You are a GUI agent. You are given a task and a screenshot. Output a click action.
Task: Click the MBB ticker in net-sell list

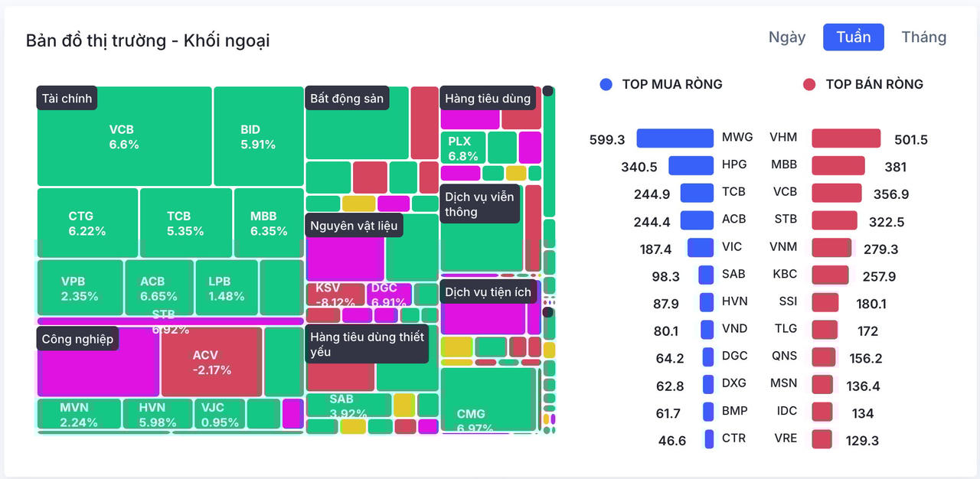pyautogui.click(x=784, y=165)
